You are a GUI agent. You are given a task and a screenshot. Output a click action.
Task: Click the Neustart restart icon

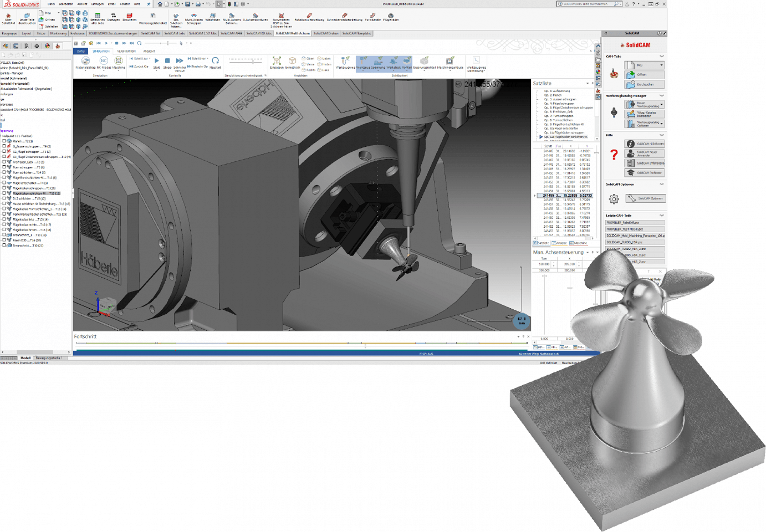(x=216, y=60)
